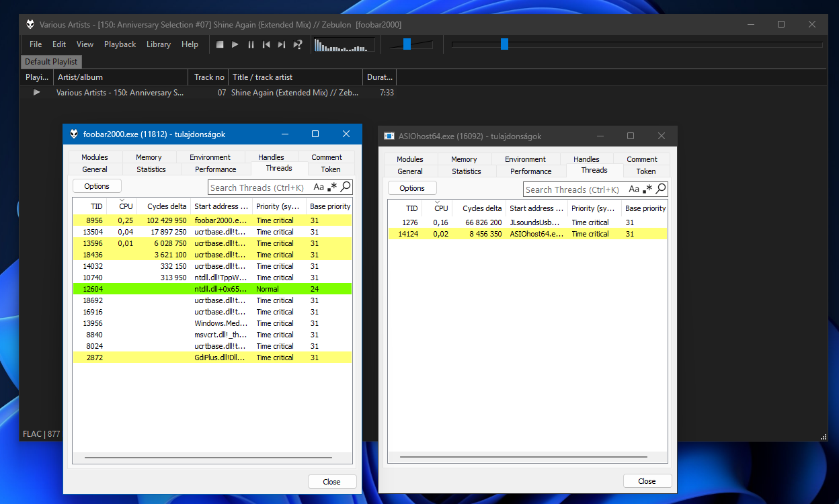Open the View menu
The height and width of the screenshot is (504, 839).
point(85,44)
